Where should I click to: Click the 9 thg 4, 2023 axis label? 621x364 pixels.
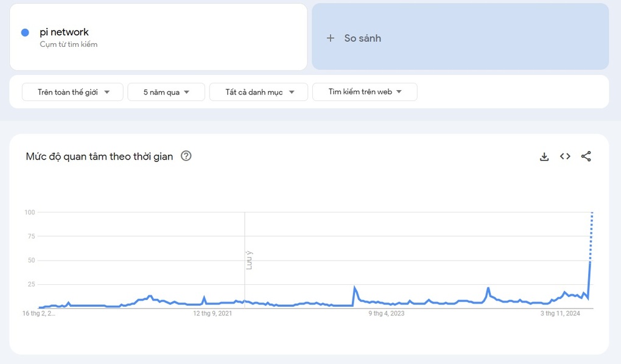(387, 313)
